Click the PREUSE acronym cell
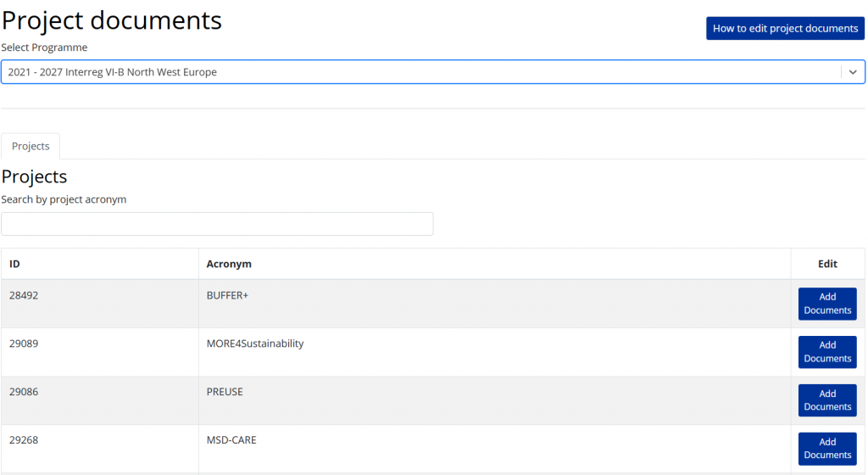Viewport: 868px width, 475px height. tap(225, 393)
